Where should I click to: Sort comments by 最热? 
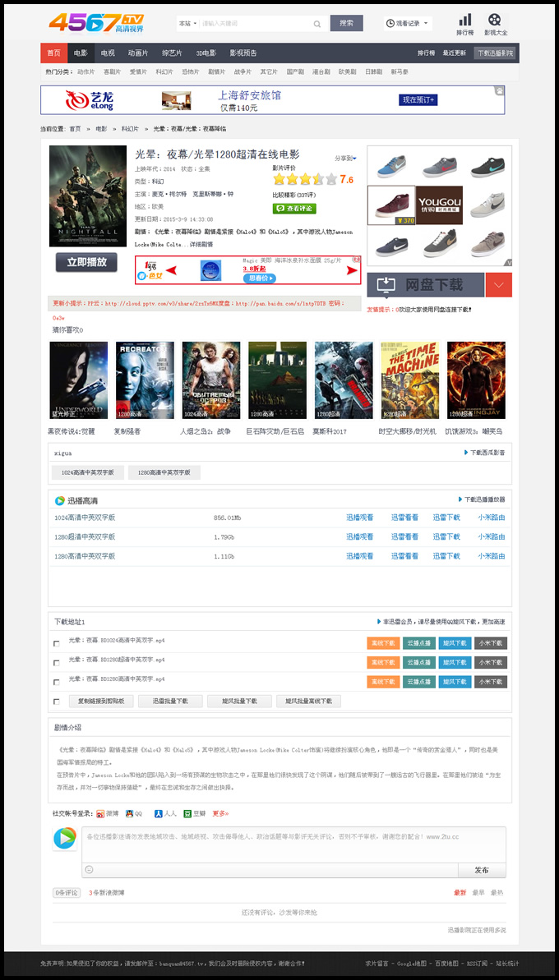click(497, 892)
